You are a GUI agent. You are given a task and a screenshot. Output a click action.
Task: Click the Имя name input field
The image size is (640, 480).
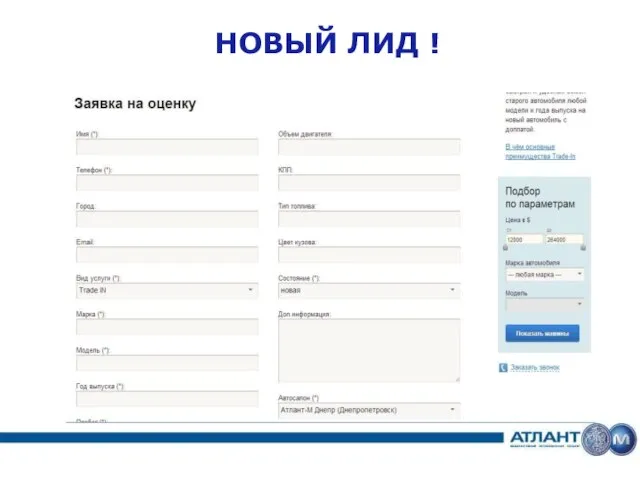[167, 147]
